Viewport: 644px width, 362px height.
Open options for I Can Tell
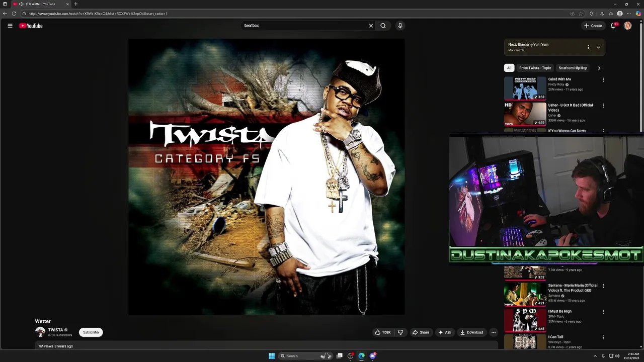click(x=603, y=337)
